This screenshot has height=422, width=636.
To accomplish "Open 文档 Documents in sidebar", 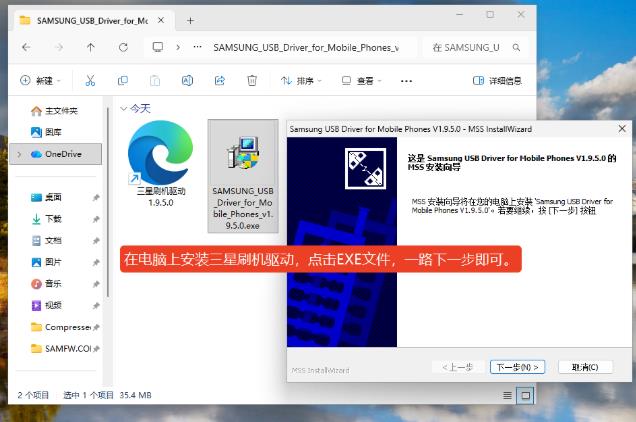I will [46, 241].
